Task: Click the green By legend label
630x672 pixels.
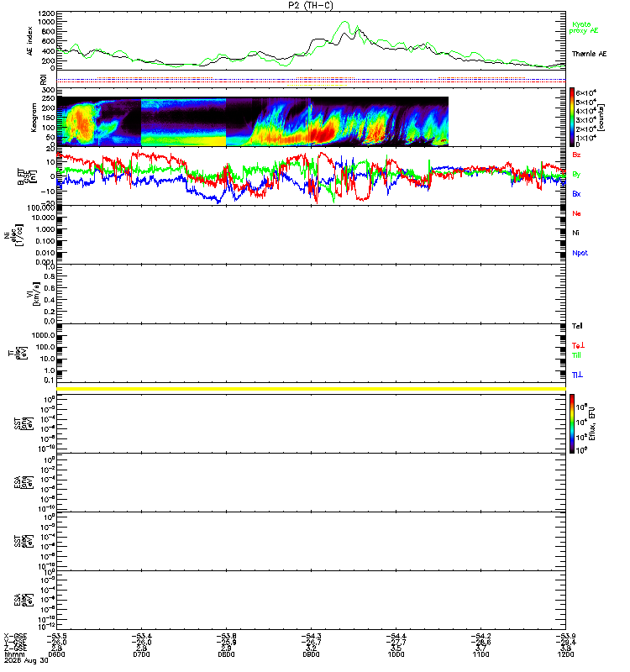Action: click(x=576, y=175)
